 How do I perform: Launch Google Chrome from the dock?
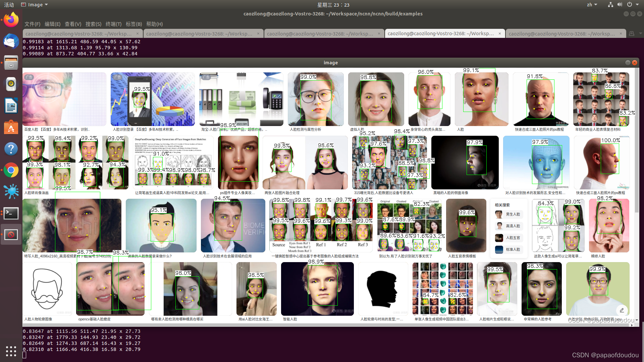tap(11, 170)
